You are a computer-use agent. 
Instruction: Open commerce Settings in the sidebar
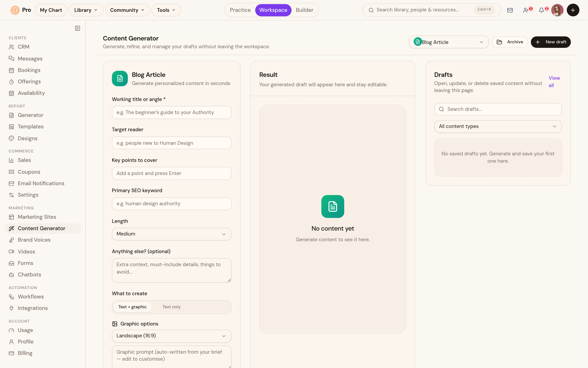[x=43, y=195]
